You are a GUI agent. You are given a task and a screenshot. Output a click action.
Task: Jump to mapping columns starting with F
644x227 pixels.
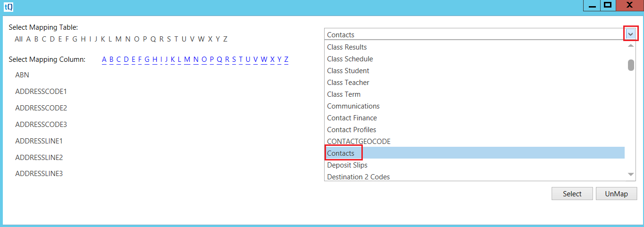(x=140, y=59)
